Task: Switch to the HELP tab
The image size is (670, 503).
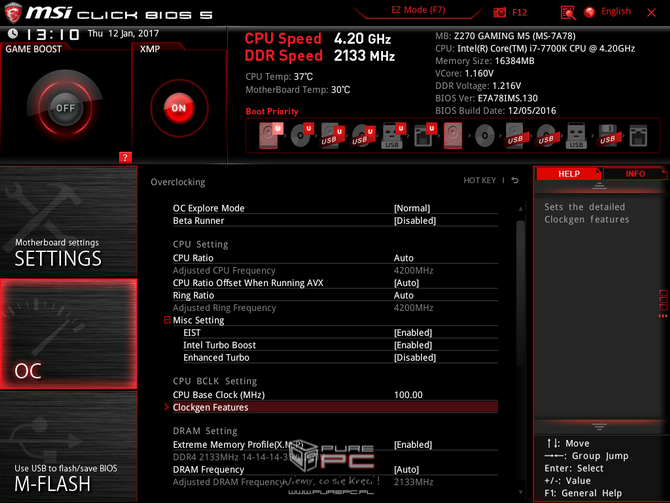Action: [569, 174]
